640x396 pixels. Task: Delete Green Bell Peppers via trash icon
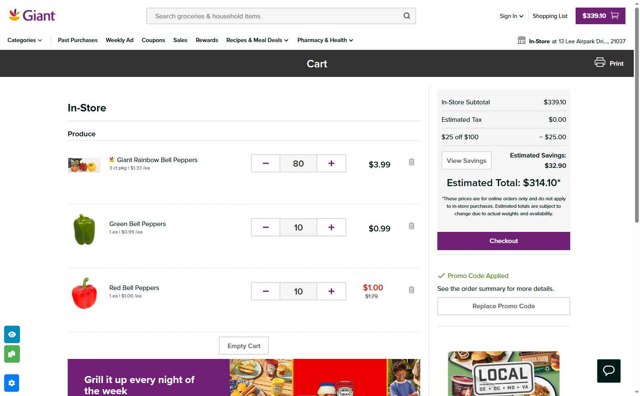(411, 226)
